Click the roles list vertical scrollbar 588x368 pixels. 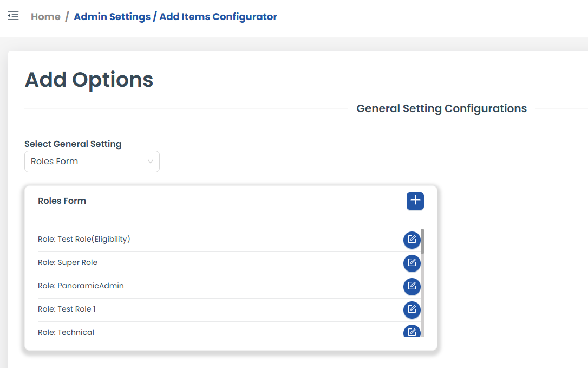[x=422, y=282]
